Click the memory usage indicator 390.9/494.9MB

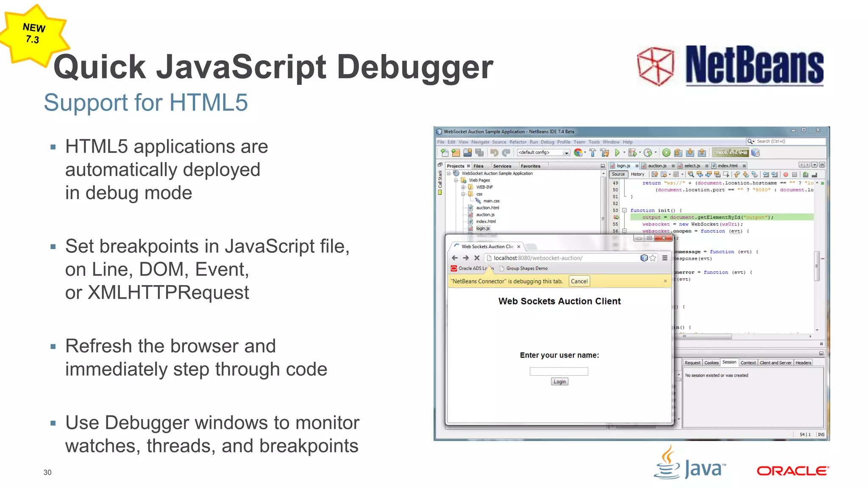pos(731,152)
